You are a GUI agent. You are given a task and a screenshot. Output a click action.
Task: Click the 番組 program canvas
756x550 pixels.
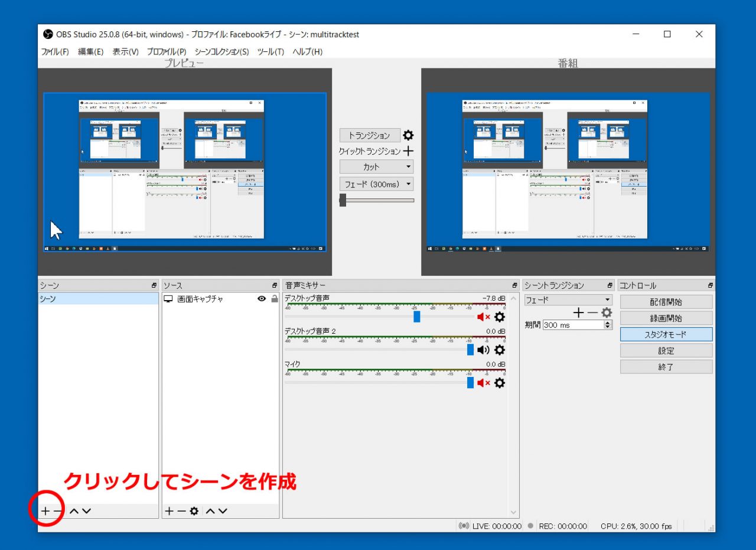(568, 172)
